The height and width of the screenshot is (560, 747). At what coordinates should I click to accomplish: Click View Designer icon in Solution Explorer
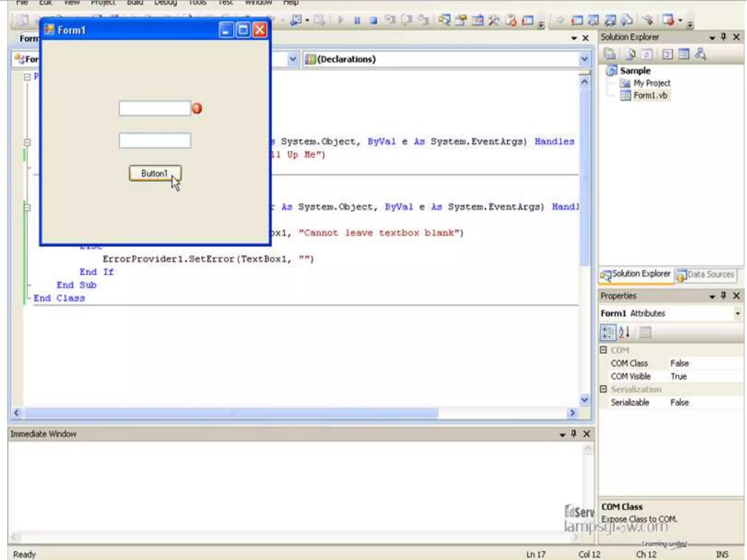684,54
